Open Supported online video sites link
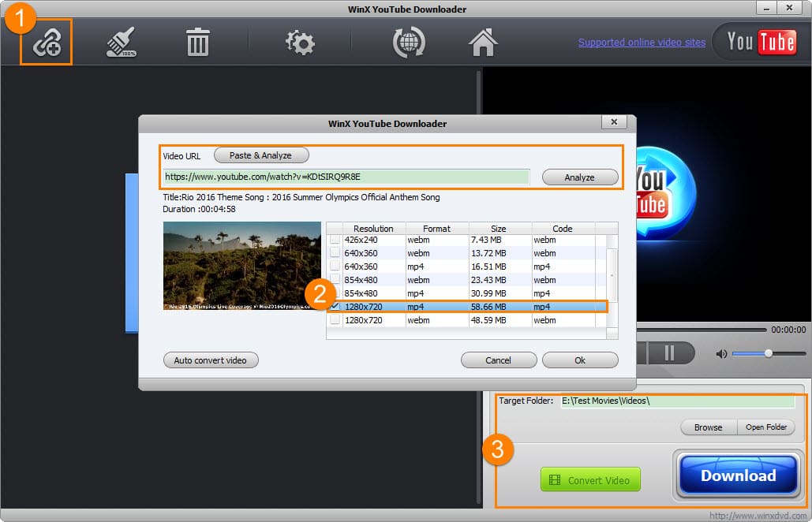Viewport: 812px width, 522px height. coord(642,43)
